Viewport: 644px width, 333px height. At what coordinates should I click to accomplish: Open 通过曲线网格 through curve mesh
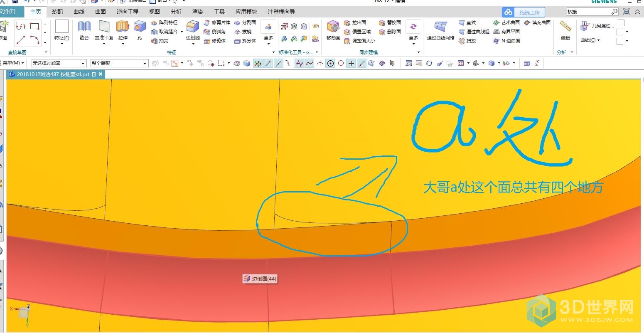[440, 30]
